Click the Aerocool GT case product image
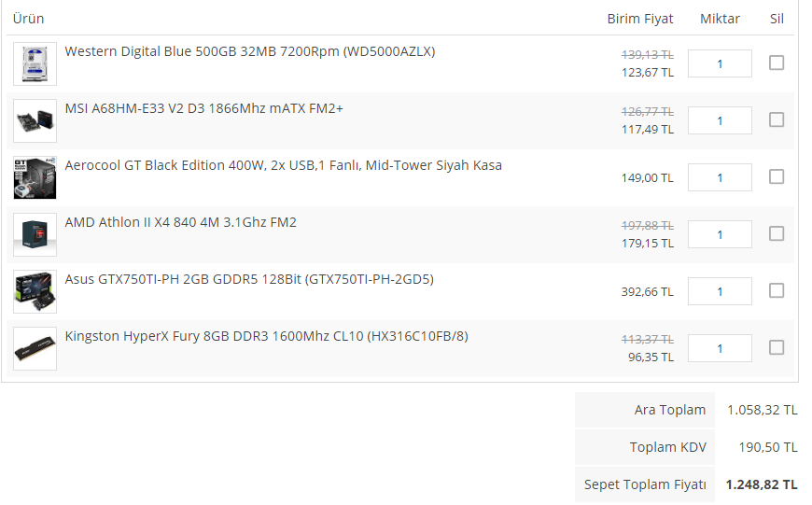 coord(35,177)
